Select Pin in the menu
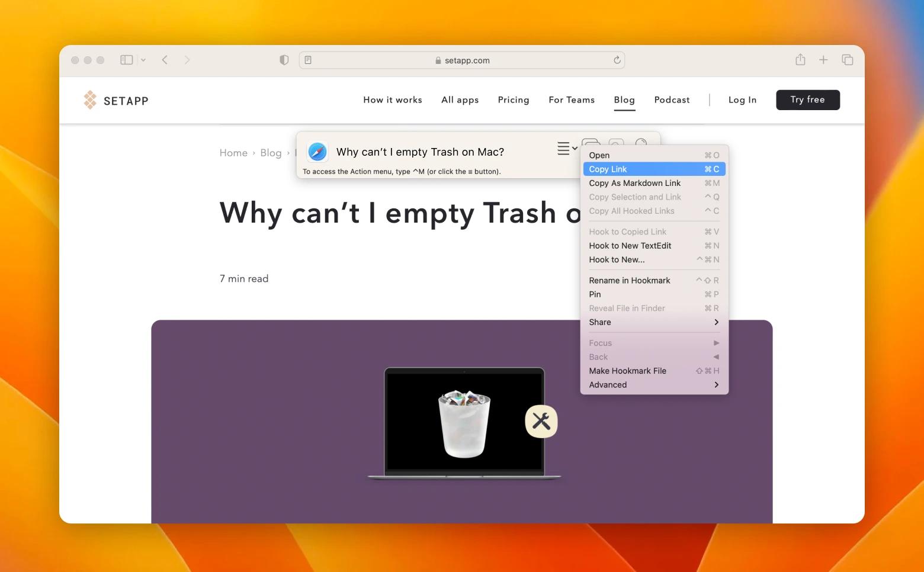This screenshot has height=572, width=924. click(x=654, y=294)
